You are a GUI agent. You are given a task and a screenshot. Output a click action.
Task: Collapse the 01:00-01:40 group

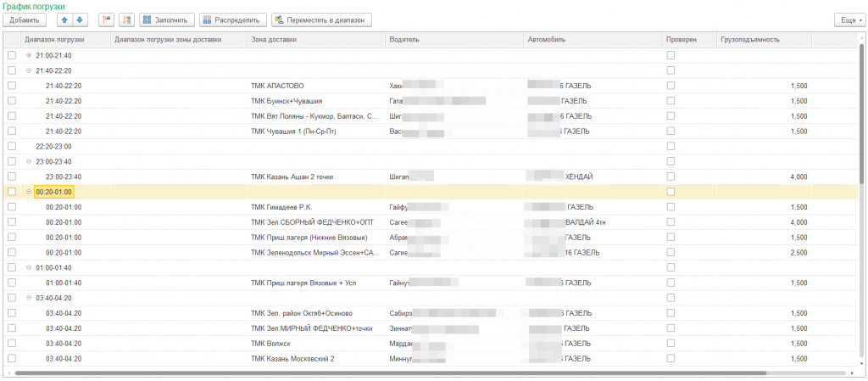(x=29, y=267)
